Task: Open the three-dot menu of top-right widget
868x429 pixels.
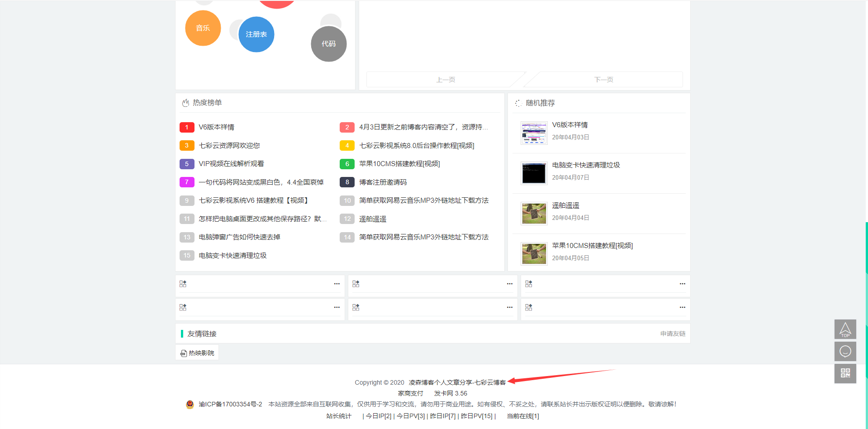Action: pyautogui.click(x=682, y=284)
